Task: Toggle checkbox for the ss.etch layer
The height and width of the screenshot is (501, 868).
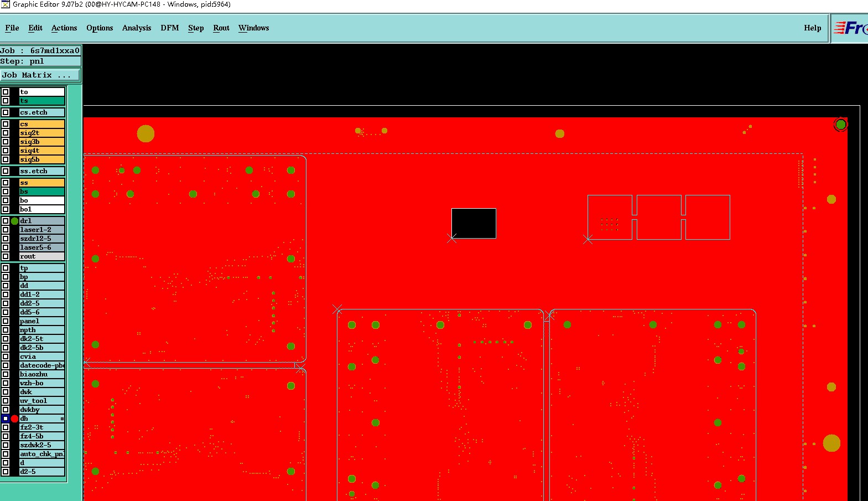Action: [x=6, y=171]
